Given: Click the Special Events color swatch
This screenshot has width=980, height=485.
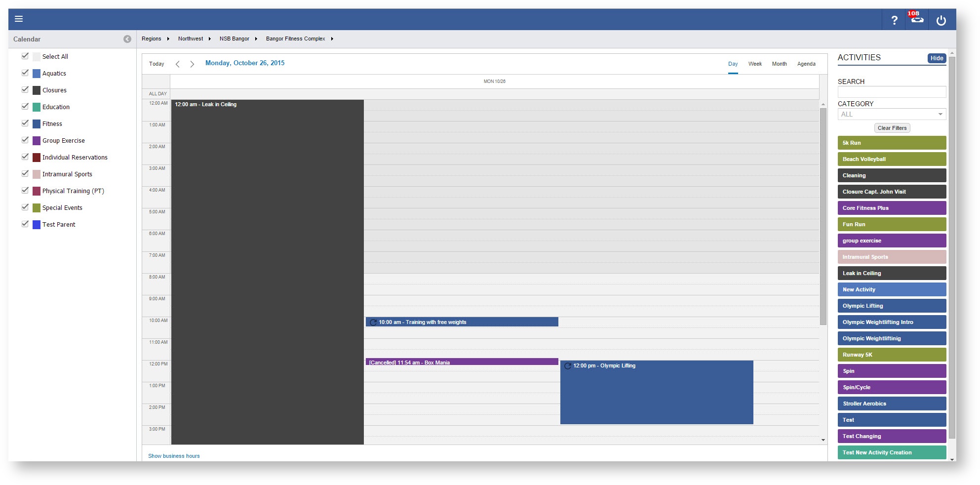Looking at the screenshot, I should [37, 208].
